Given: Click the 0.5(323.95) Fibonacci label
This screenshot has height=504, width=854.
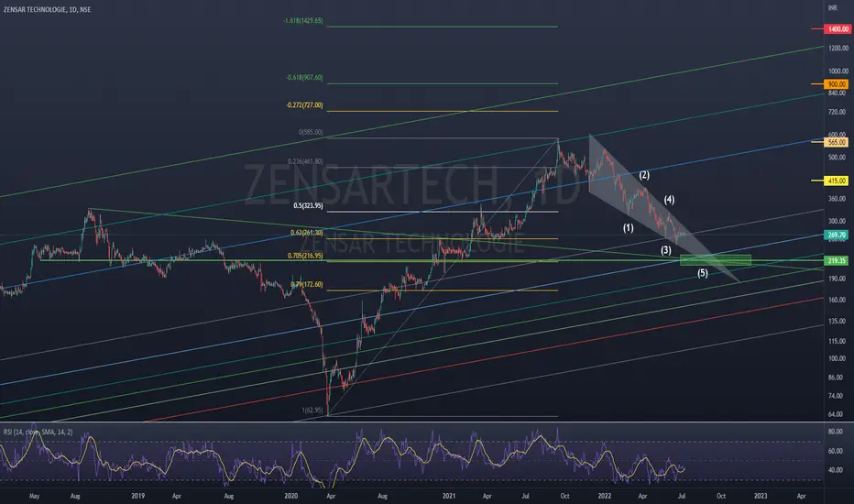Looking at the screenshot, I should (x=308, y=206).
